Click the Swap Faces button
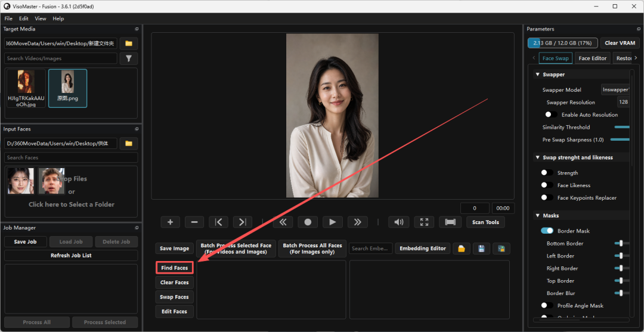 pyautogui.click(x=175, y=297)
